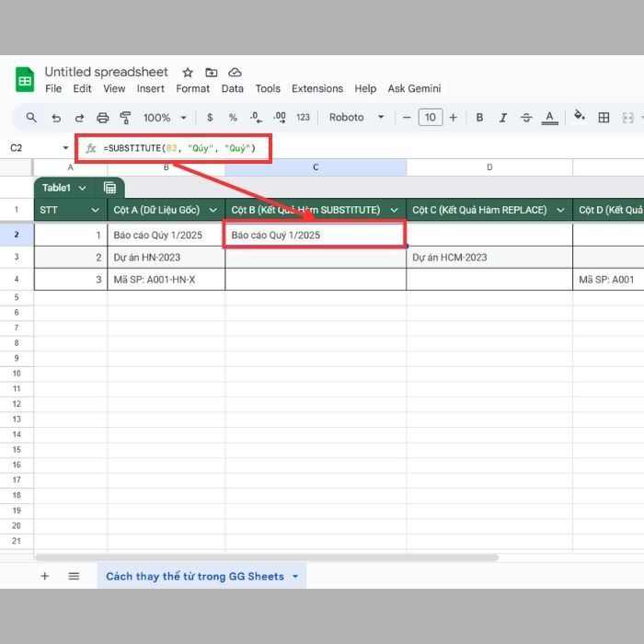This screenshot has width=644, height=644.
Task: Select row 5 header
Action: (17, 297)
